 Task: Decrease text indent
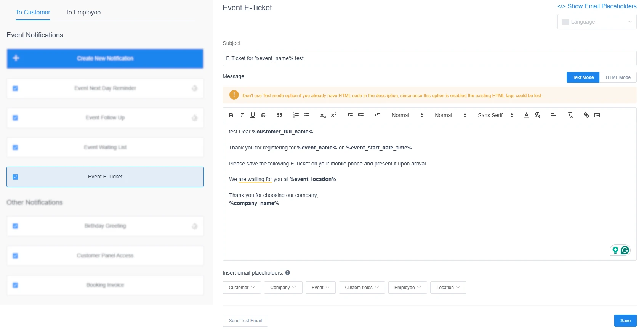[x=350, y=115]
